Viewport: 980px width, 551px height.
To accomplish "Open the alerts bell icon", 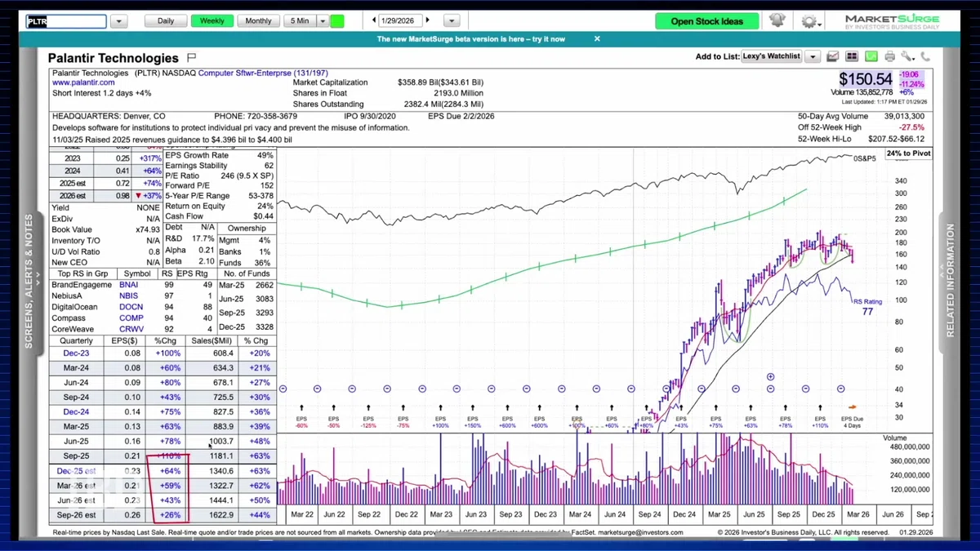I will pos(777,20).
